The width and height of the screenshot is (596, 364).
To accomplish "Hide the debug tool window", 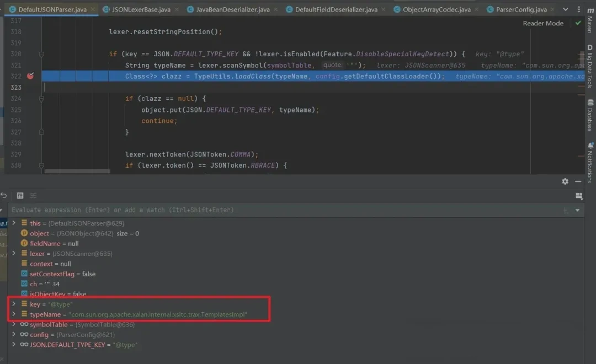I will tap(578, 181).
